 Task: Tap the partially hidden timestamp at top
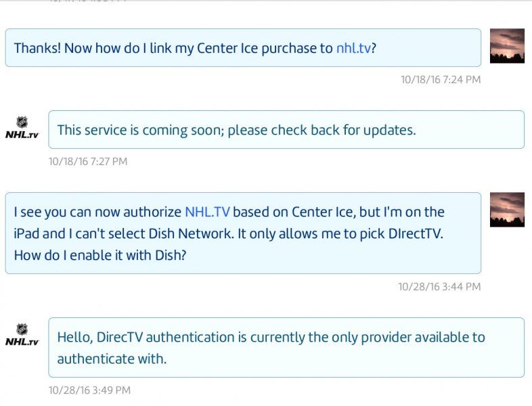click(x=88, y=1)
